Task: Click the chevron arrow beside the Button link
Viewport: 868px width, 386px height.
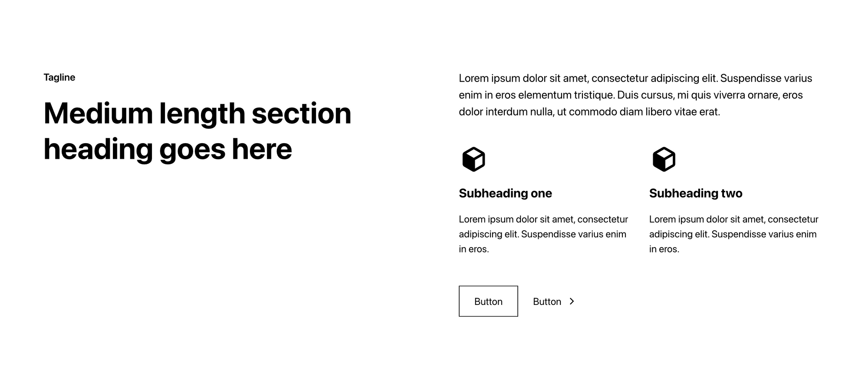Action: coord(572,301)
